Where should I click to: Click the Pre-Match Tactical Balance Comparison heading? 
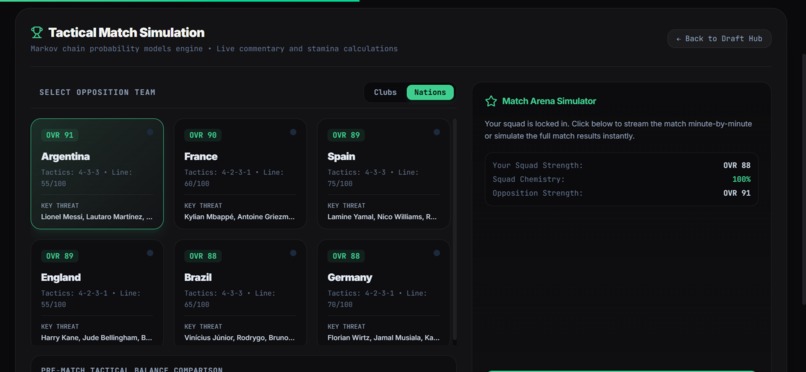[x=132, y=369]
